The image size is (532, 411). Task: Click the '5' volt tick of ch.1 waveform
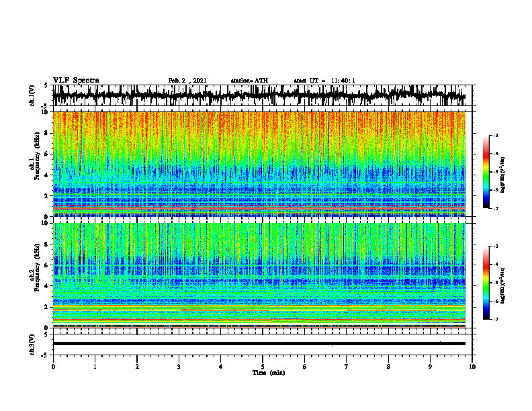click(x=46, y=85)
